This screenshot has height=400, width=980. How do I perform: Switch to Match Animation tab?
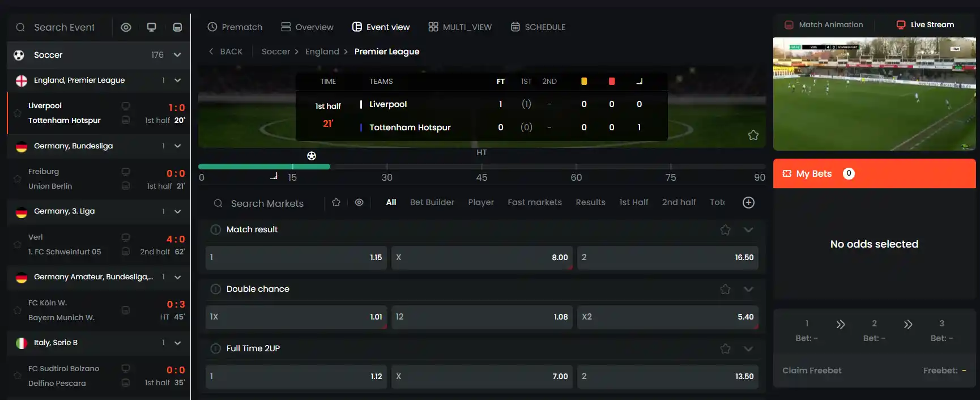[824, 25]
